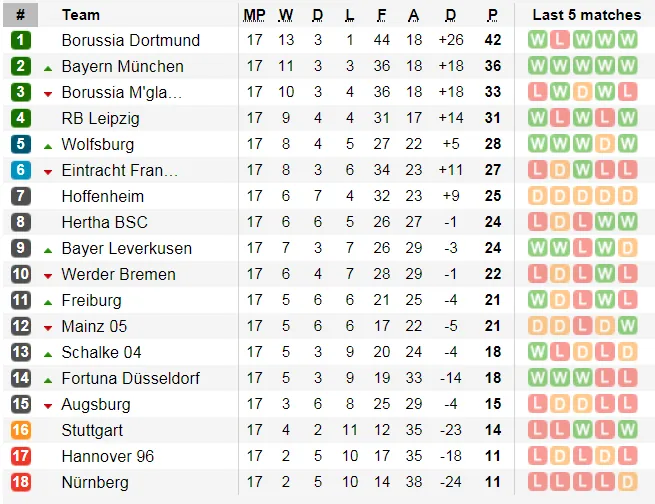The width and height of the screenshot is (655, 504).
Task: Click the orange rank 16 badge
Action: [x=21, y=430]
